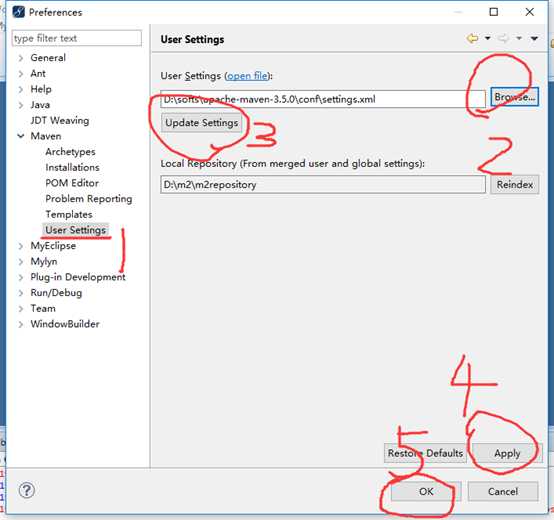Confirm with the OK button
This screenshot has height=520, width=554.
[x=426, y=491]
